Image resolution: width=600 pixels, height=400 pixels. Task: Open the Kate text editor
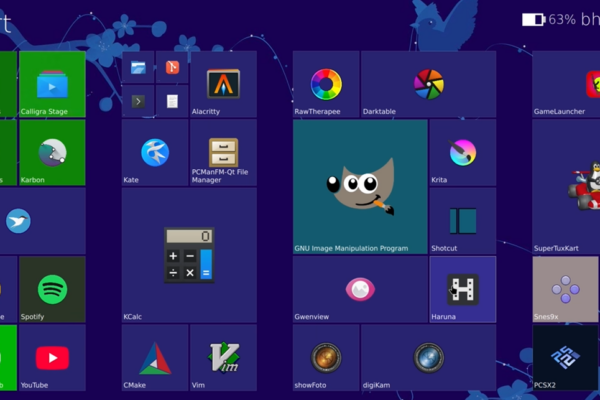tap(155, 153)
